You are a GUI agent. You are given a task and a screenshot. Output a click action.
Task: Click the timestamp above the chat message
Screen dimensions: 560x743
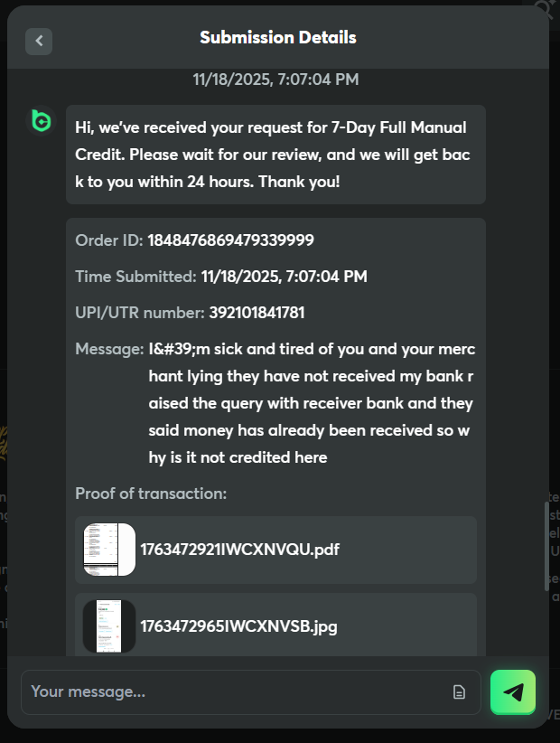pos(275,80)
